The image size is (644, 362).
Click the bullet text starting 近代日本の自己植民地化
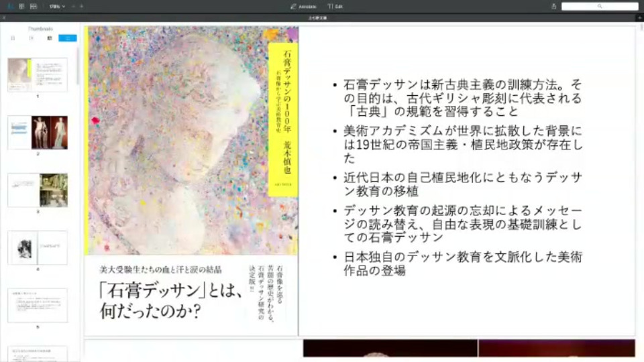(x=463, y=184)
